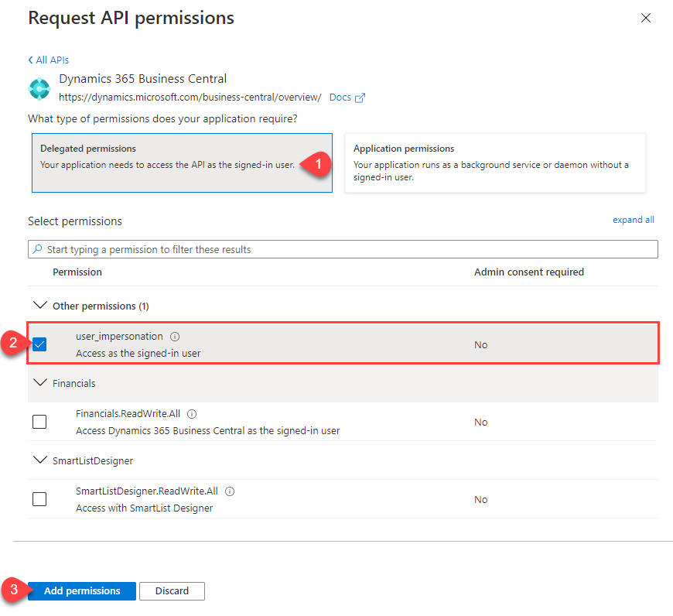The image size is (673, 616).
Task: Click 'Access with SmartList Designer' description
Action: pos(144,508)
